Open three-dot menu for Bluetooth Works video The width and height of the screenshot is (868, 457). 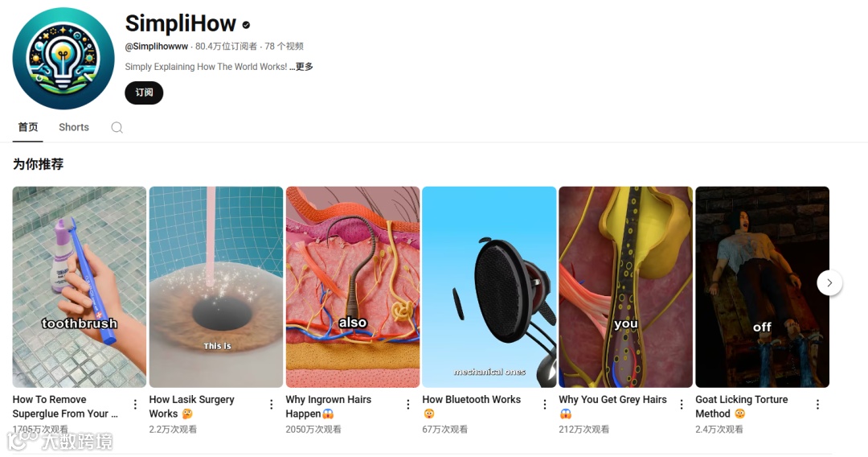(545, 405)
